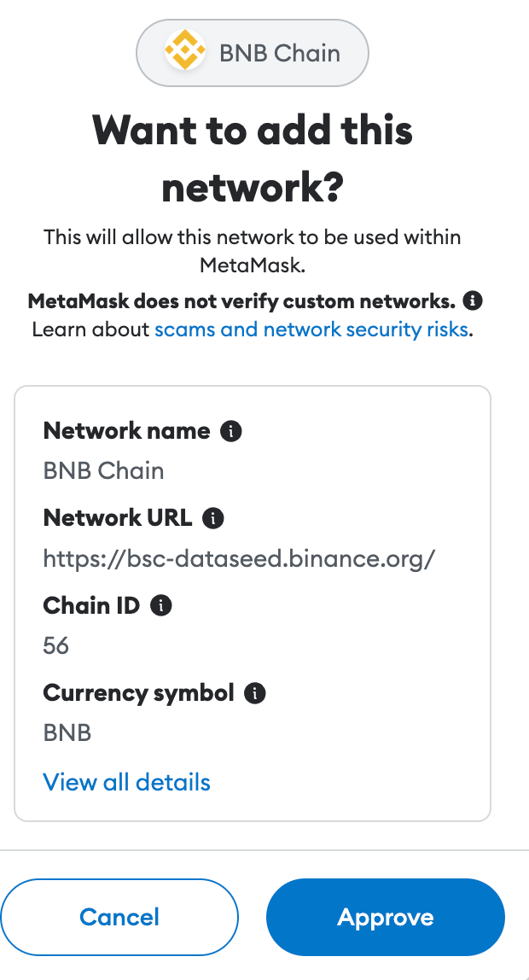Click the bsc-dataseed.binance.org URL text
The image size is (529, 980).
(240, 558)
